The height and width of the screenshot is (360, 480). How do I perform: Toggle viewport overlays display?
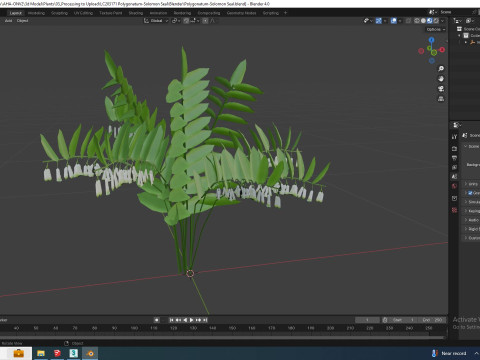click(394, 21)
